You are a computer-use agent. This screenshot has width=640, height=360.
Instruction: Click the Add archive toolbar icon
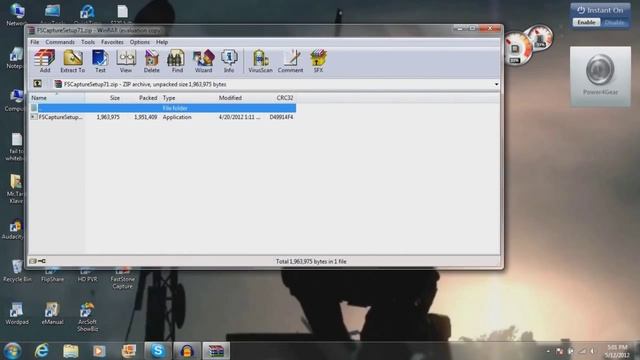pyautogui.click(x=44, y=61)
